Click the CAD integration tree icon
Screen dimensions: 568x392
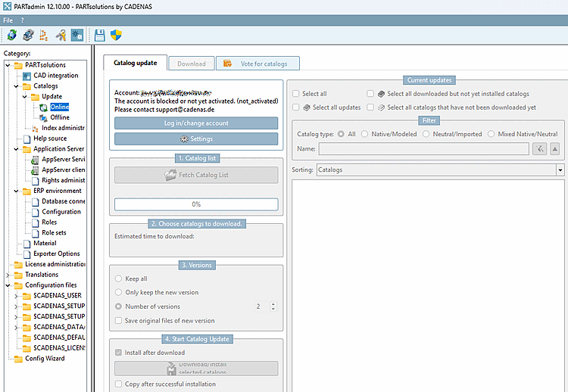point(27,76)
